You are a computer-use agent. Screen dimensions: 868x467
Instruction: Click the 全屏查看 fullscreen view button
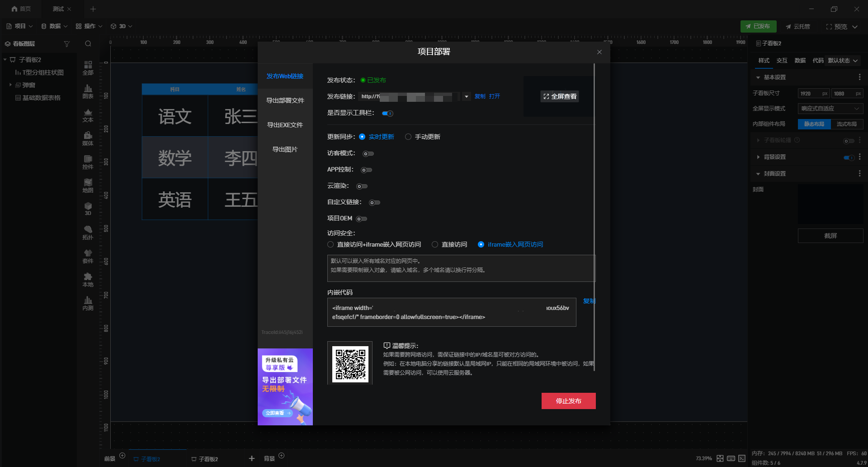pyautogui.click(x=560, y=96)
